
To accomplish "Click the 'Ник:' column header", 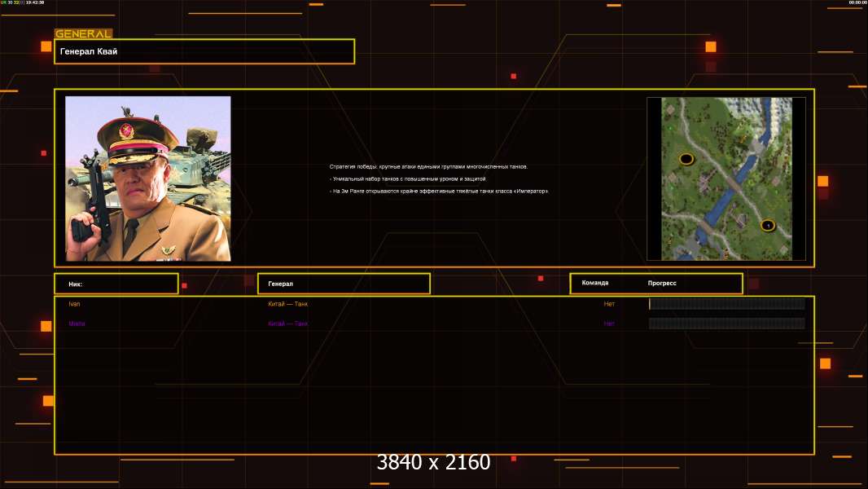I will tap(116, 284).
